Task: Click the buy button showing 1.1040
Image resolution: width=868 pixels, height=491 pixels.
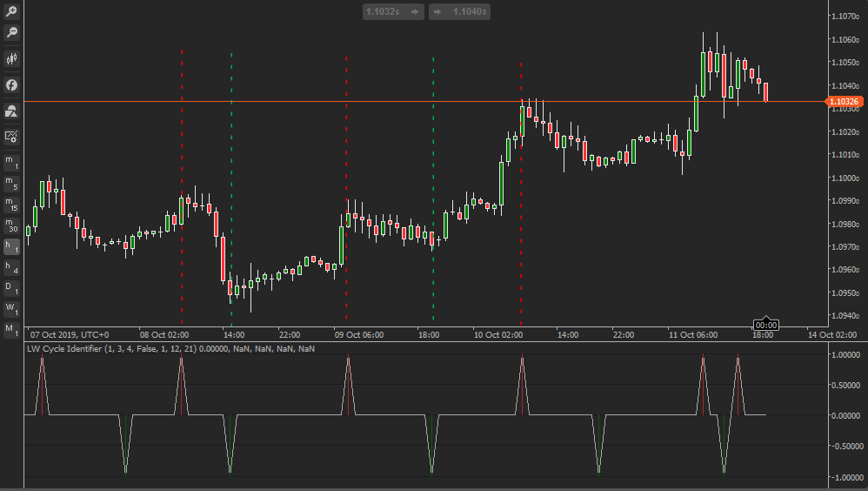Action: (460, 11)
